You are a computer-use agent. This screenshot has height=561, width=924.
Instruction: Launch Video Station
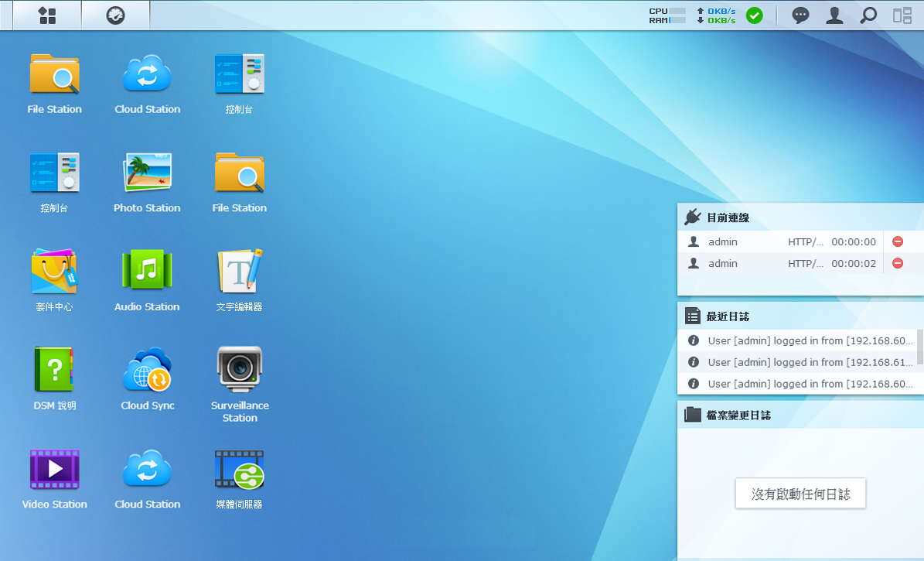click(54, 469)
